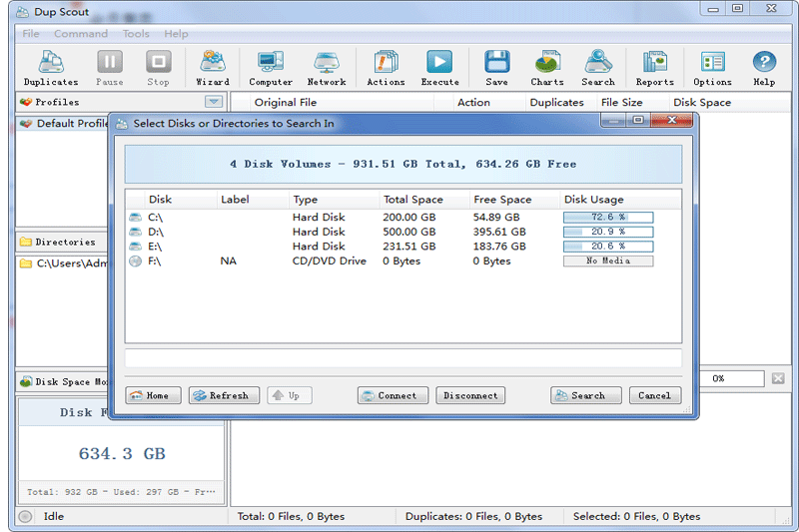
Task: Click the Refresh button in dialog
Action: pos(224,395)
